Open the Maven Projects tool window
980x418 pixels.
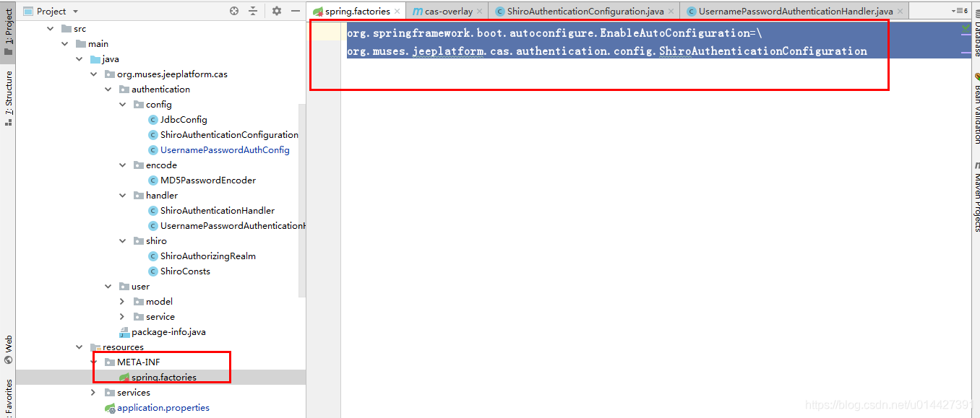pyautogui.click(x=976, y=196)
